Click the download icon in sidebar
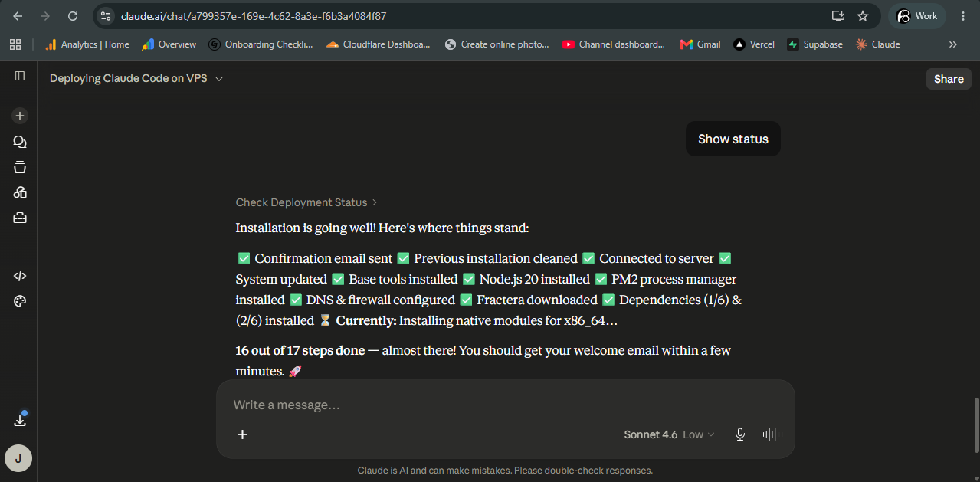 (x=20, y=420)
